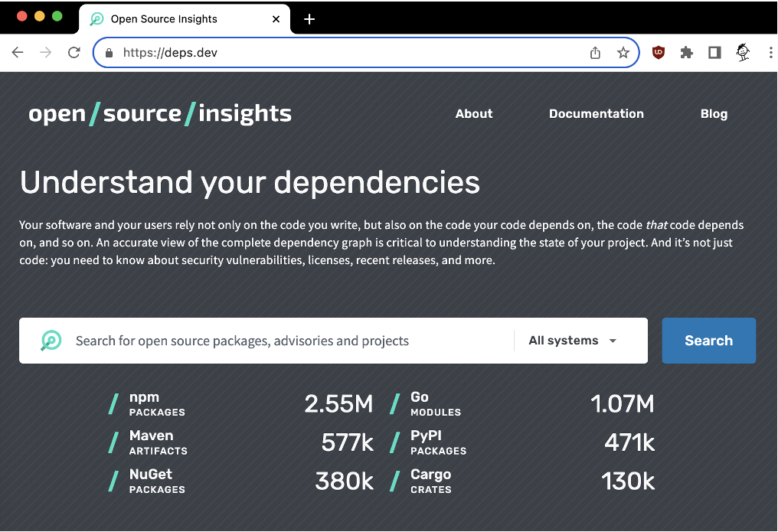
Task: Go to the Blog link
Action: point(714,114)
